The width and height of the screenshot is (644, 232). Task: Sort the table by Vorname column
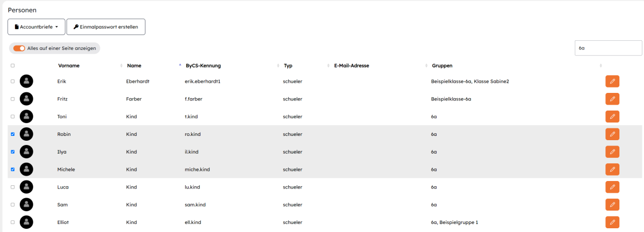coord(69,66)
